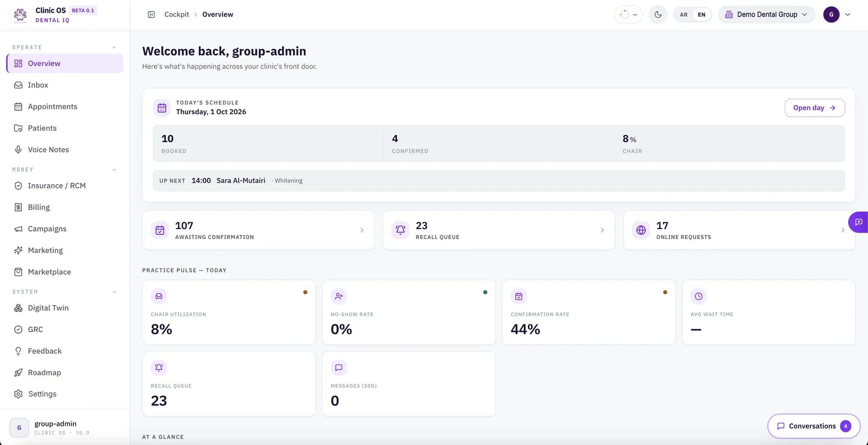This screenshot has width=868, height=445.
Task: Switch language to EN
Action: click(x=701, y=15)
